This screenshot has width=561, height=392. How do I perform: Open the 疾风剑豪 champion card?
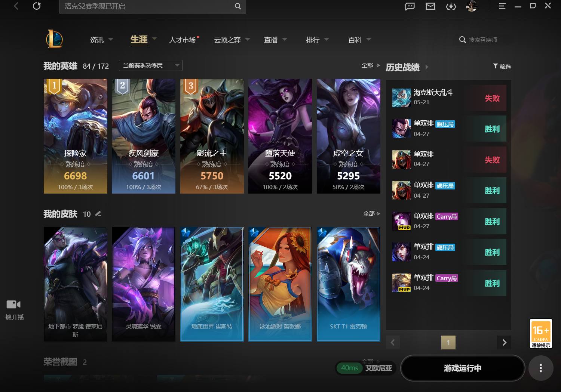pos(144,136)
